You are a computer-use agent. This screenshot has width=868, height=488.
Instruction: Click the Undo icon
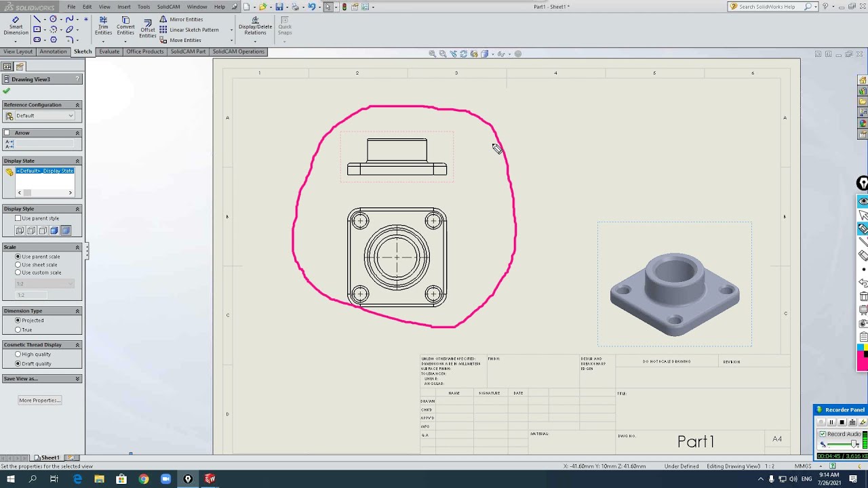[x=311, y=7]
